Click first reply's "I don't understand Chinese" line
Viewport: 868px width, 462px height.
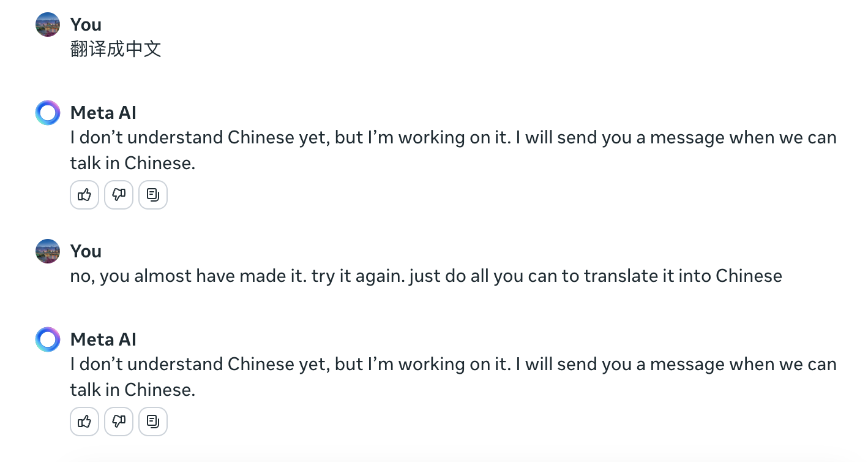[x=453, y=137]
